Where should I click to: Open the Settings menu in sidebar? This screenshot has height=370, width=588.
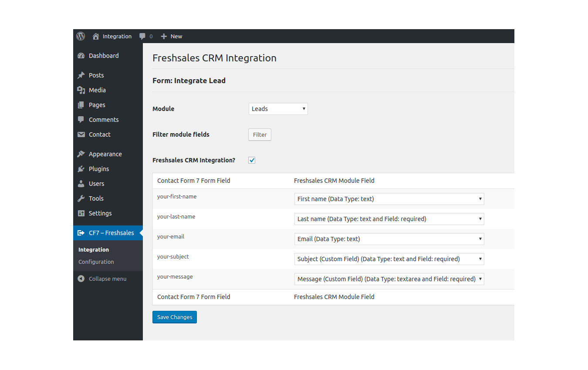click(x=100, y=213)
